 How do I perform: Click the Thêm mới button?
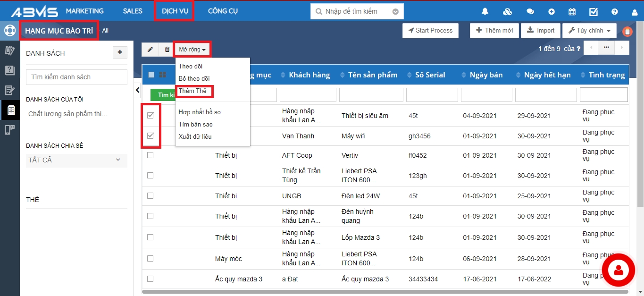point(494,31)
